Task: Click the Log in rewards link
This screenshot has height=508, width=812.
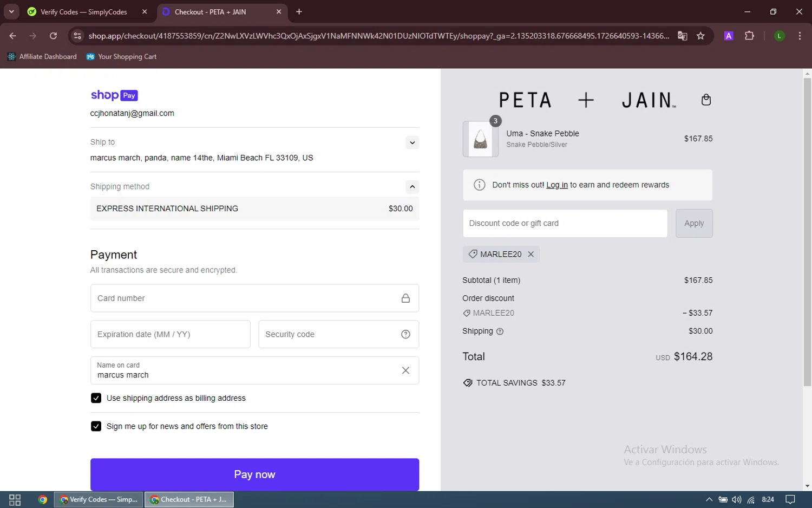Action: (557, 185)
